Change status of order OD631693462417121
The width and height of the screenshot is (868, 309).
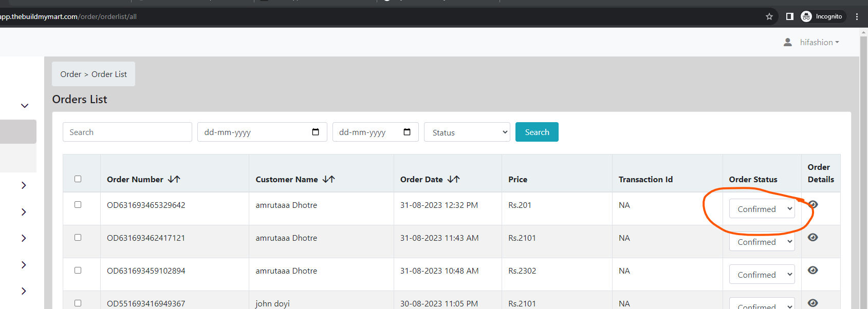pos(762,241)
